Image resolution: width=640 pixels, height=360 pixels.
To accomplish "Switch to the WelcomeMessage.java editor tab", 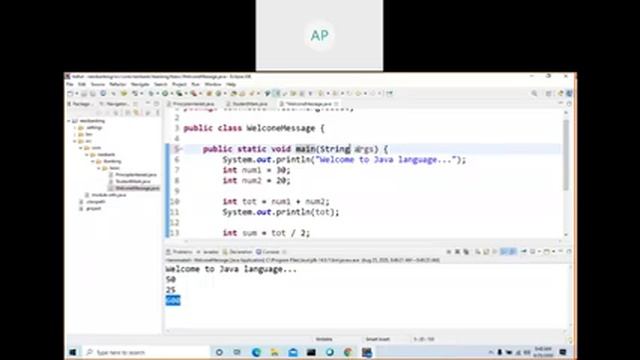I will click(308, 104).
